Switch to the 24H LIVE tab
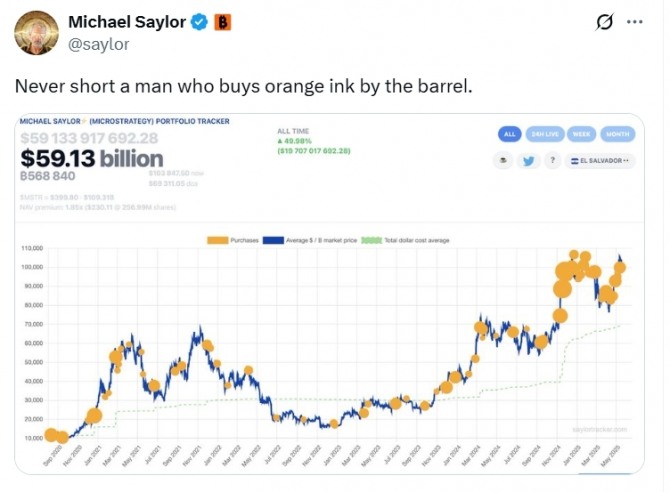The image size is (670, 492). [545, 134]
